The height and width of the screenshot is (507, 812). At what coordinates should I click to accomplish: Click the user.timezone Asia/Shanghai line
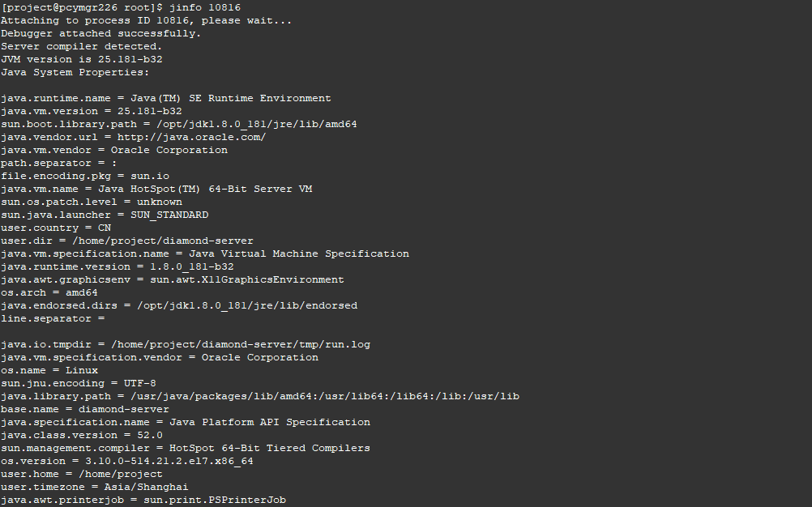tap(95, 487)
